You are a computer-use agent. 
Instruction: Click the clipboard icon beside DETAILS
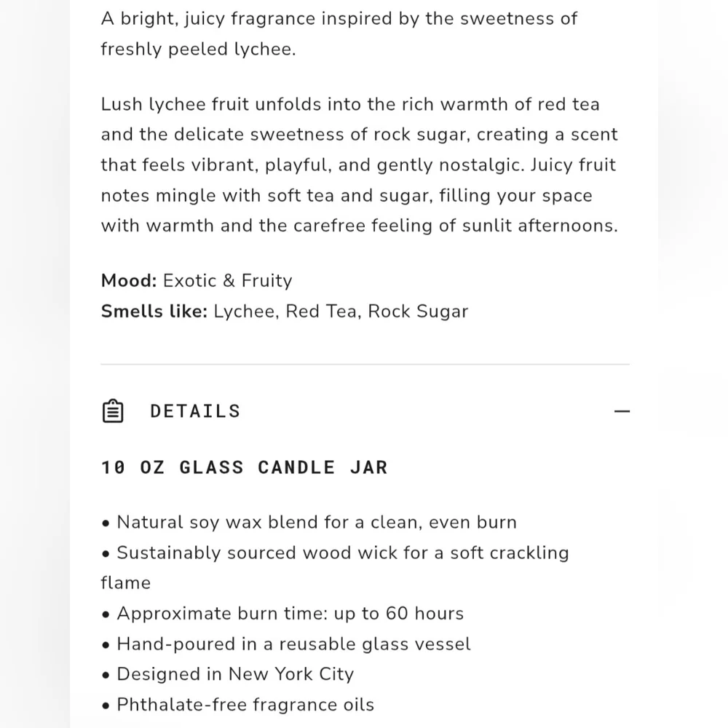click(x=113, y=411)
